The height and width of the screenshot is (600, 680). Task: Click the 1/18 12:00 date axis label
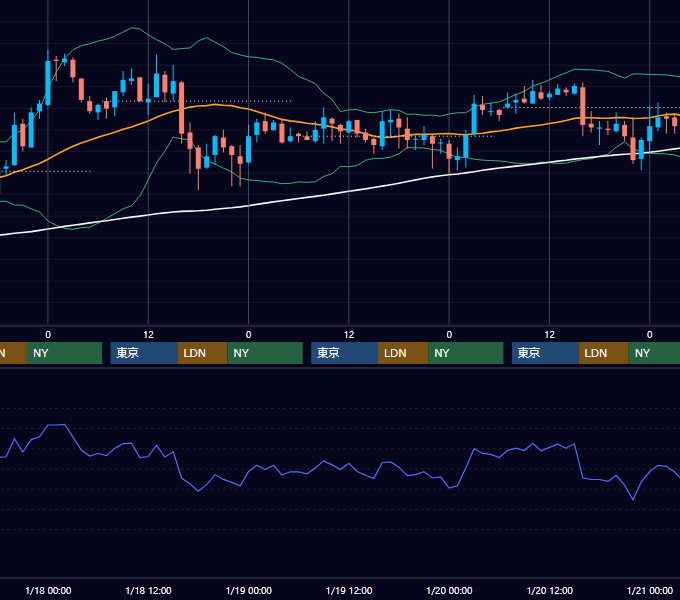click(x=148, y=590)
